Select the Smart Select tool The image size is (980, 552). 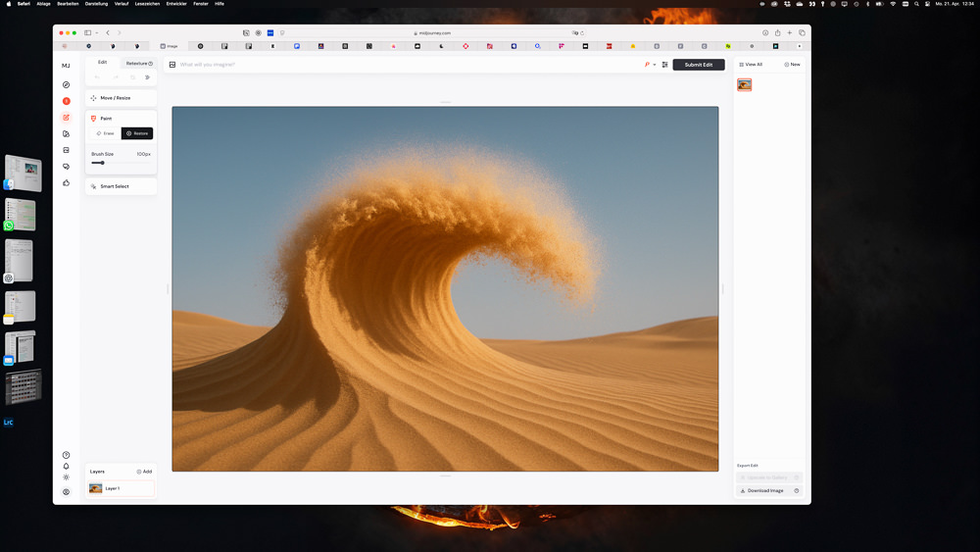121,186
